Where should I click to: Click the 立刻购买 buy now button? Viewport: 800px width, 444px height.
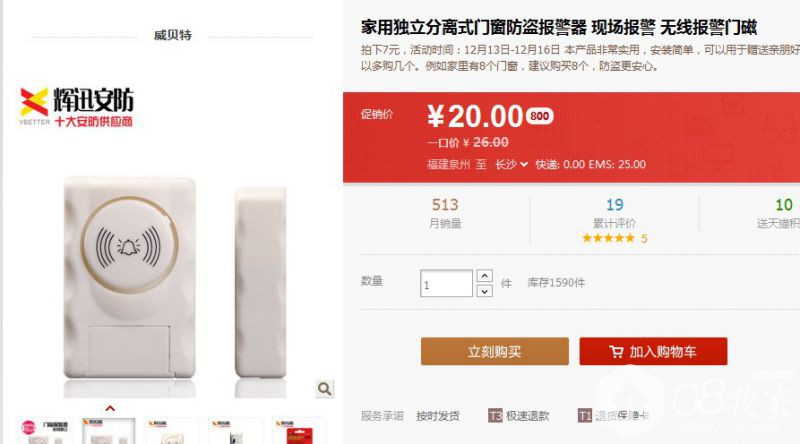point(494,351)
